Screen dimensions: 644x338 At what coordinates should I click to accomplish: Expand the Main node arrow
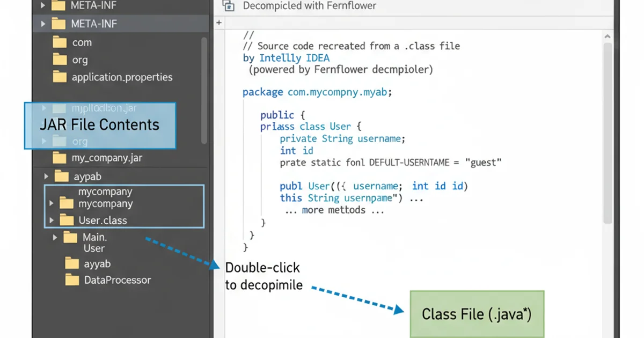pos(54,237)
